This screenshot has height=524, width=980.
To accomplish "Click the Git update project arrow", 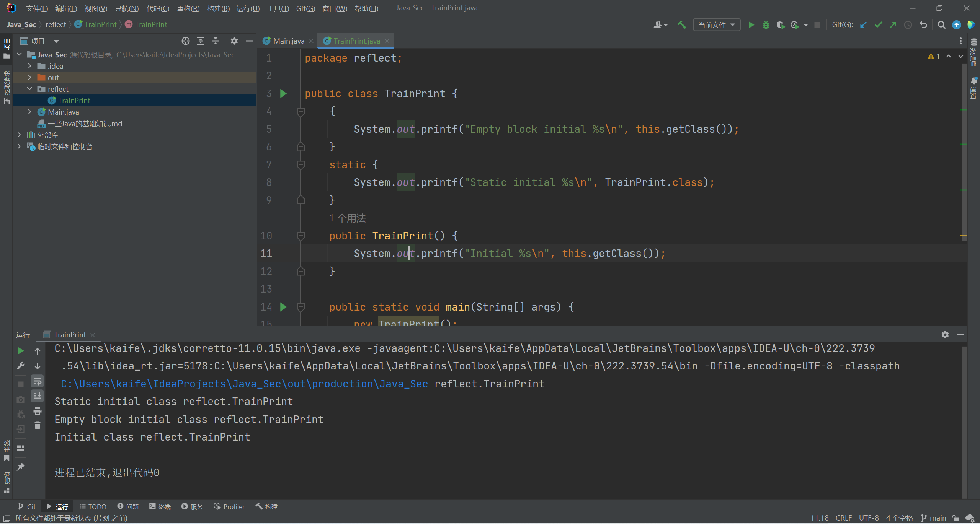I will (x=863, y=25).
